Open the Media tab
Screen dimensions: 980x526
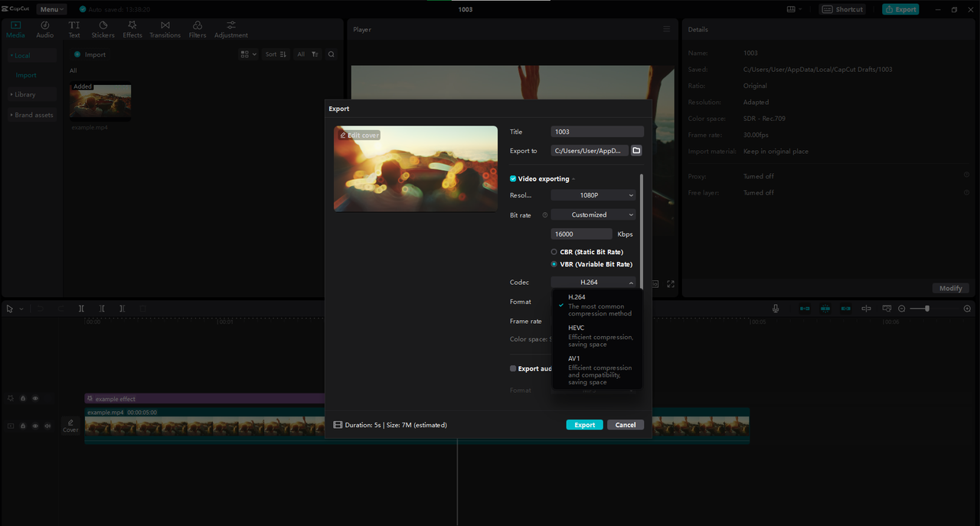pos(15,29)
